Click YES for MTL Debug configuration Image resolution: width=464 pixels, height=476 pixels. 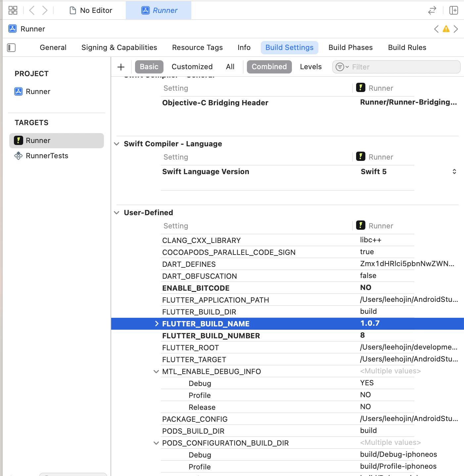pyautogui.click(x=367, y=383)
